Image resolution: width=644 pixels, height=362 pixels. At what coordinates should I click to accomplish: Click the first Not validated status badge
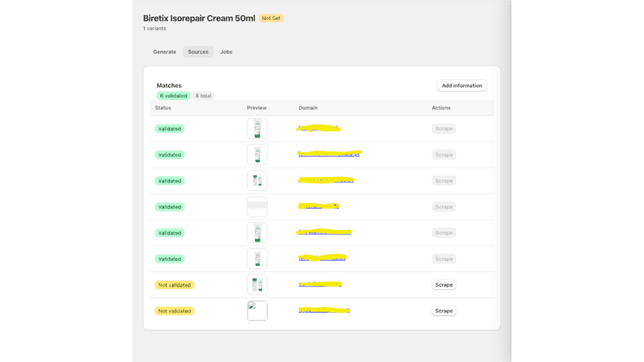coord(174,285)
